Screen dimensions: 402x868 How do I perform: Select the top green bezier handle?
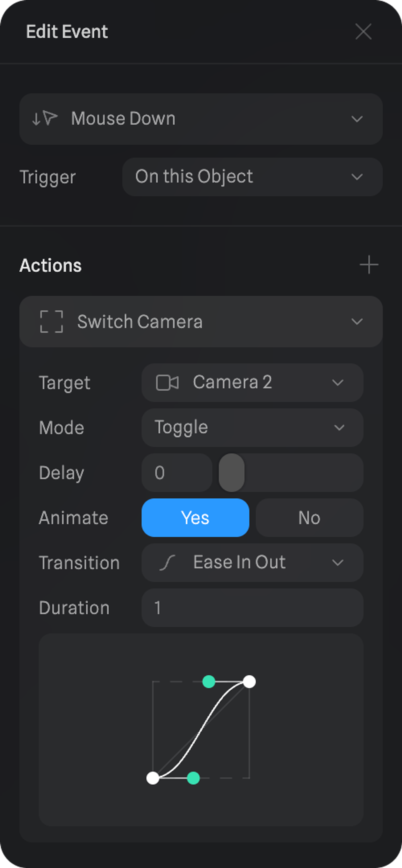tap(209, 681)
